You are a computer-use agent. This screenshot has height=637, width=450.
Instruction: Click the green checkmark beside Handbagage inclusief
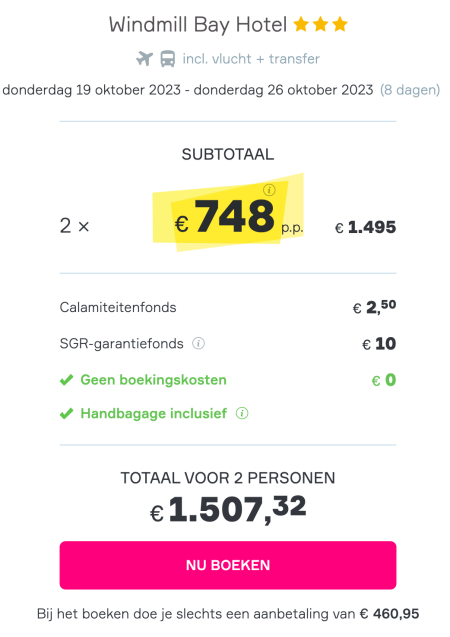pos(67,414)
